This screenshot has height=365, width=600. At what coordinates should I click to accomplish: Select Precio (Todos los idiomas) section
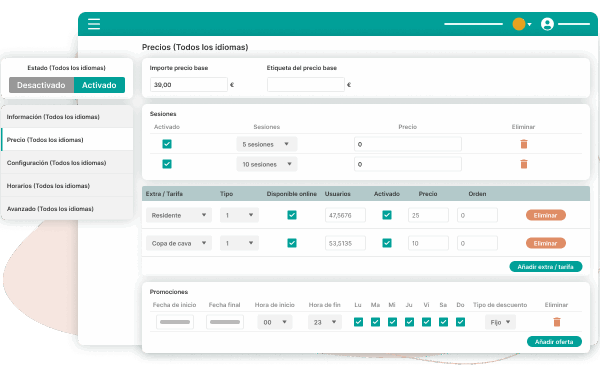pyautogui.click(x=67, y=140)
